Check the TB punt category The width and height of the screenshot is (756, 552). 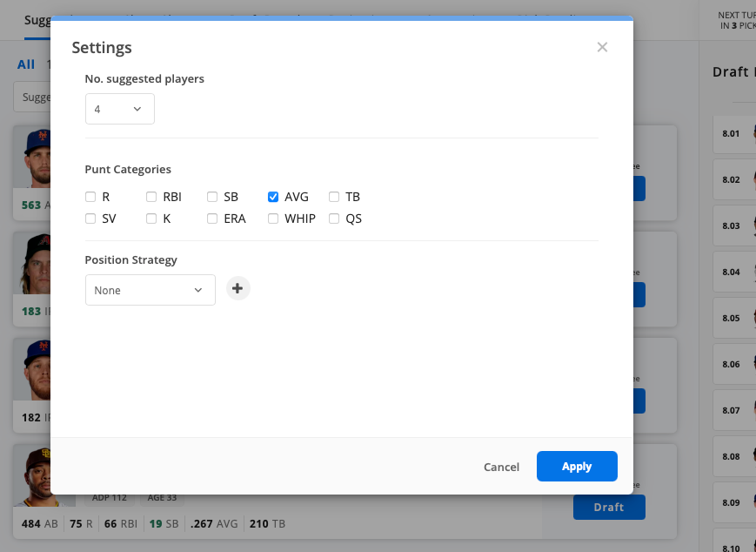tap(334, 197)
